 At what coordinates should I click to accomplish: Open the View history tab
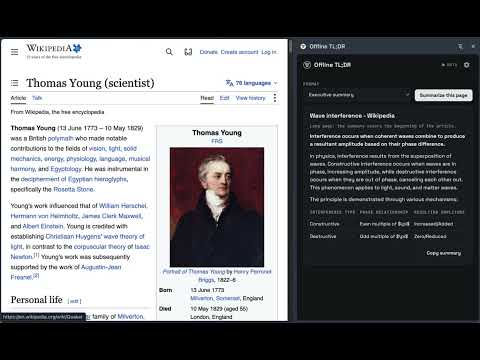250,98
